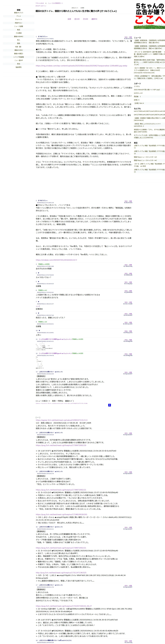The width and height of the screenshot is (165, 644).
Task: Open the img.sirabee.com image URL
Action: pos(81,66)
